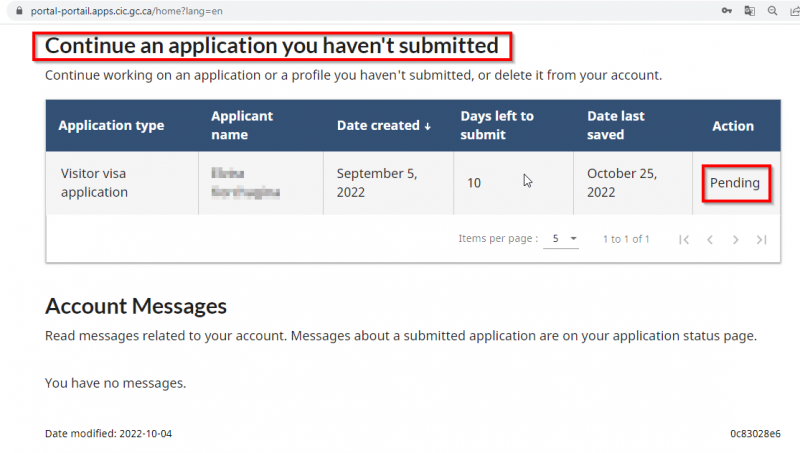Click the Action column header
This screenshot has width=800, height=453.
(x=733, y=126)
